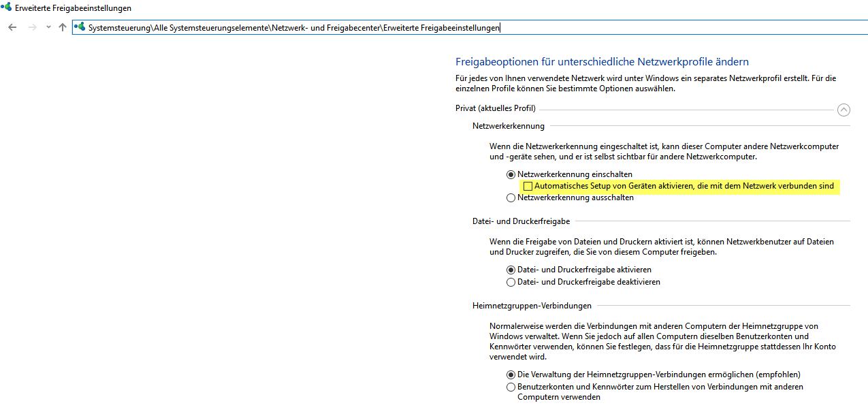Open recent locations dropdown arrow
Screen dimensions: 868x414
(x=48, y=27)
